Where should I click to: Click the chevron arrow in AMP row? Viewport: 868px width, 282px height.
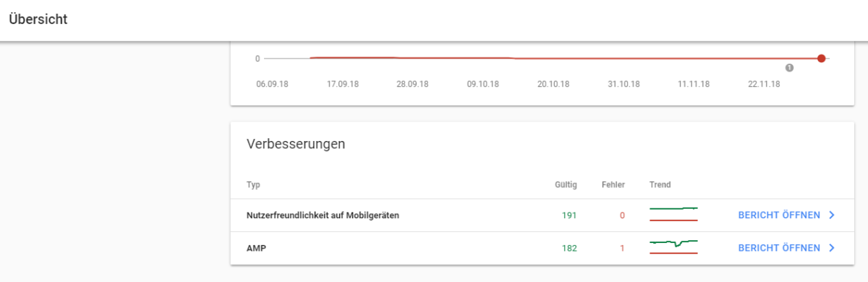(832, 248)
